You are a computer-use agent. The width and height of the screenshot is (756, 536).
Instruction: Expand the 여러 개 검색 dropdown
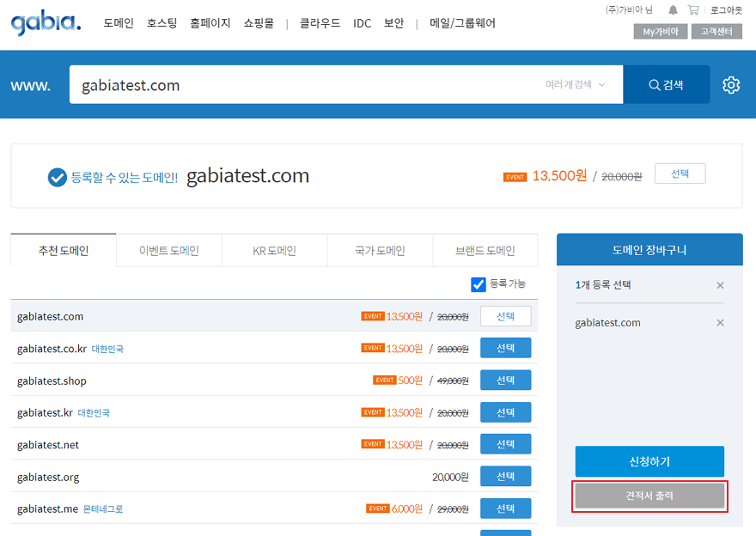point(575,84)
